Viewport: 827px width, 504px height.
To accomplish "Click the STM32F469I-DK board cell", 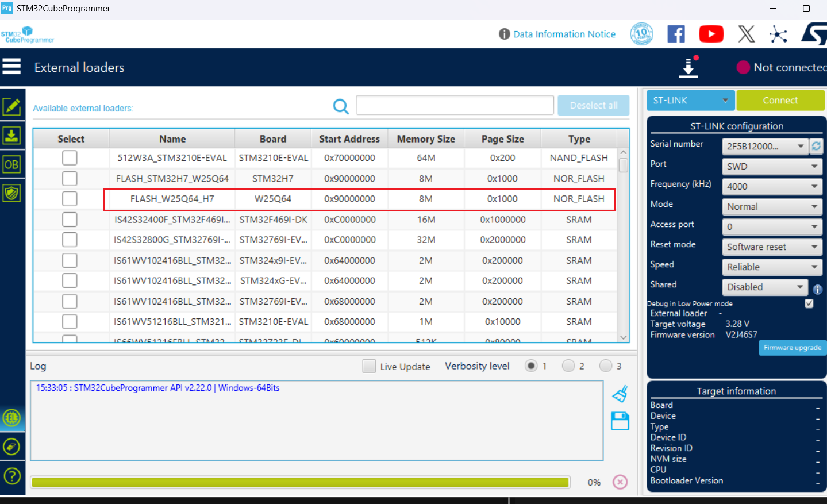I will tap(274, 220).
